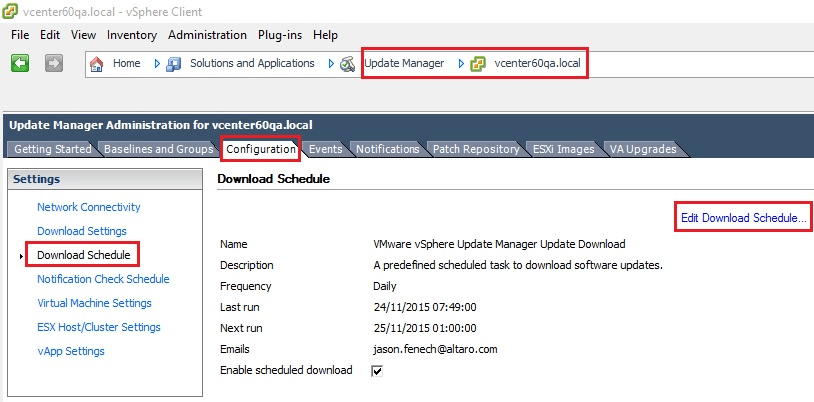814x402 pixels.
Task: Click Update Manager breadcrumb text
Action: [404, 63]
